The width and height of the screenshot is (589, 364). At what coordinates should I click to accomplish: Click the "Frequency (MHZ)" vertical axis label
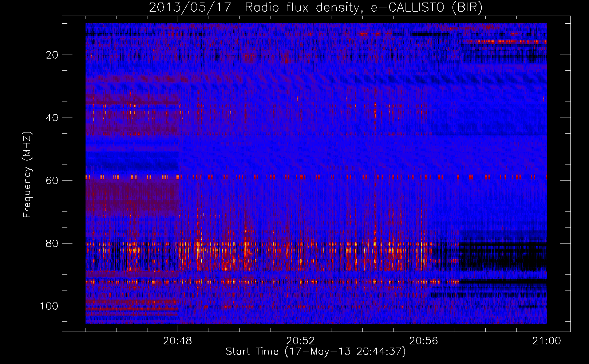coord(28,175)
